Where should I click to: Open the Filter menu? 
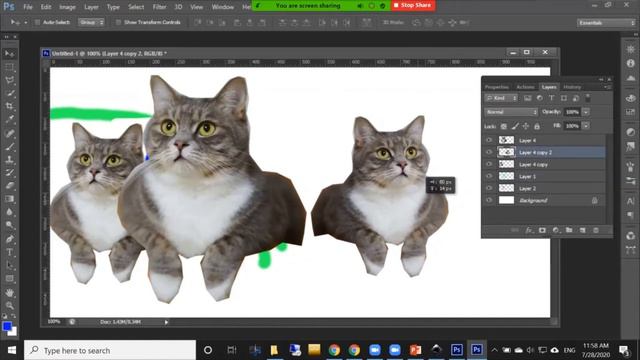tap(159, 7)
